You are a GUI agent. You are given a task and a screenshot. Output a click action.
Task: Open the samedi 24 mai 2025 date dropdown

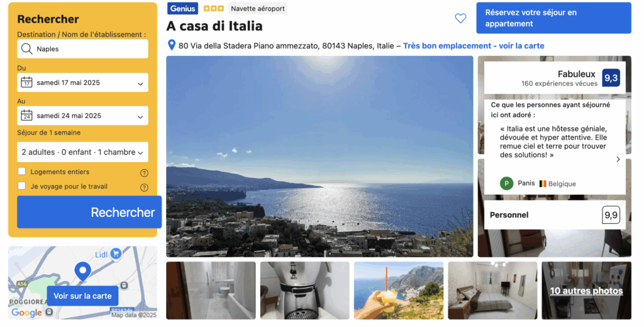82,116
